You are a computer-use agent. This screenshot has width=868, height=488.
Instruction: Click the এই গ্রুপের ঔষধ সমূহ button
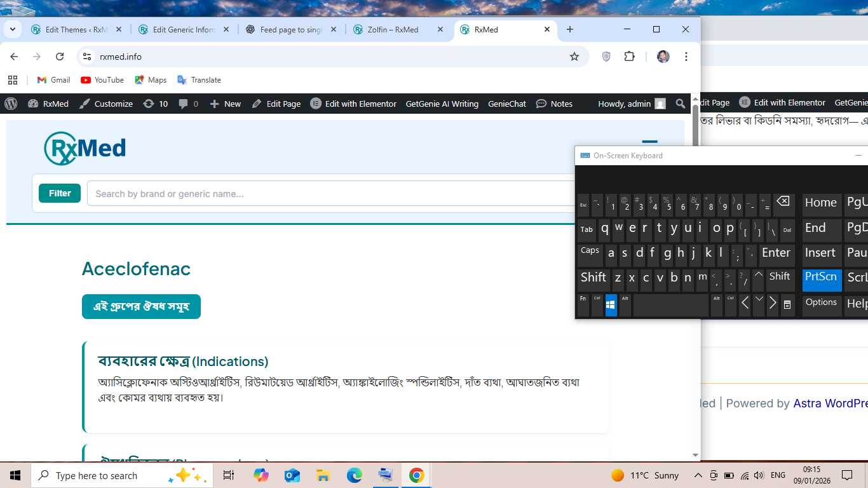[x=141, y=306]
